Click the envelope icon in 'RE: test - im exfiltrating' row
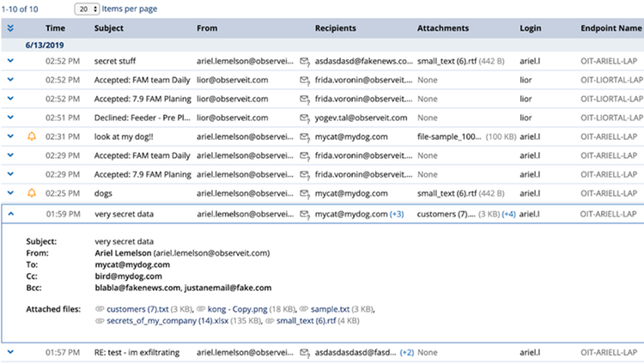This screenshot has width=644, height=364. (304, 353)
